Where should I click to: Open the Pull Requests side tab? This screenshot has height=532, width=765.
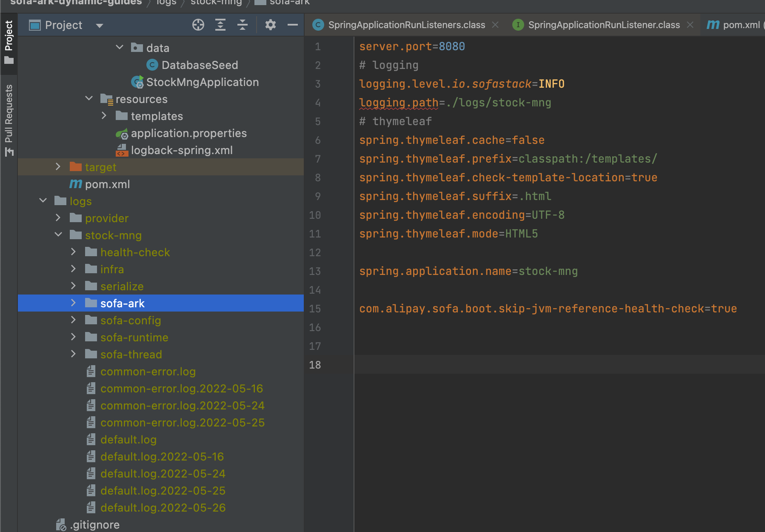(9, 120)
